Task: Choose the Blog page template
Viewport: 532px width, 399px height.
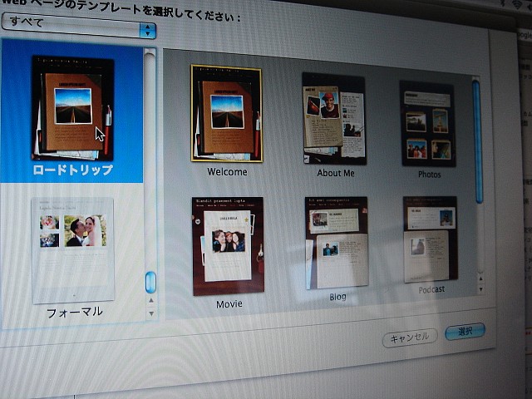Action: click(336, 243)
